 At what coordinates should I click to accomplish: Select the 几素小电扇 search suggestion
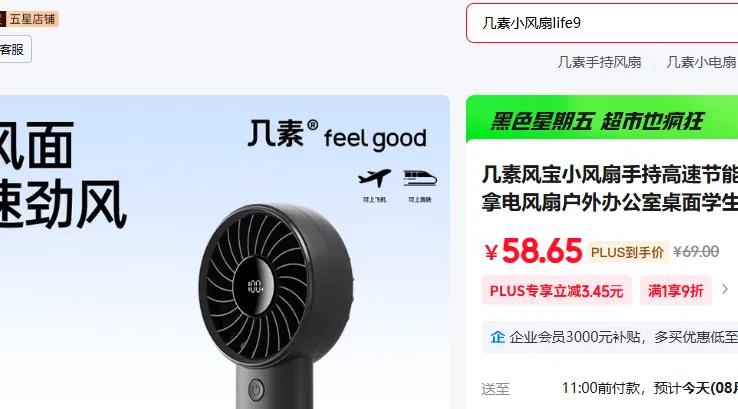[701, 62]
